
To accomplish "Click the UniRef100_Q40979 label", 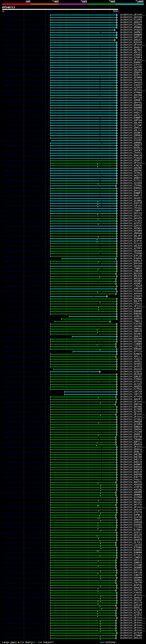I will [131, 319].
